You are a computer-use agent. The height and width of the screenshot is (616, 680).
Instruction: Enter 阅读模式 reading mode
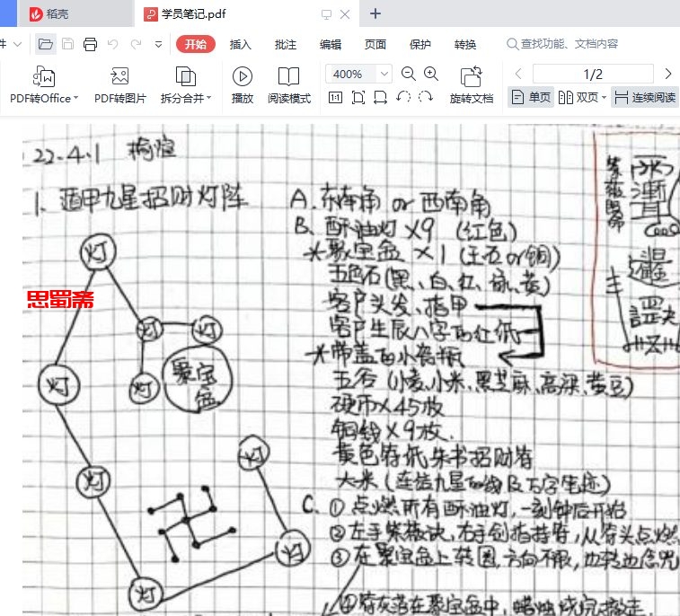click(x=288, y=76)
